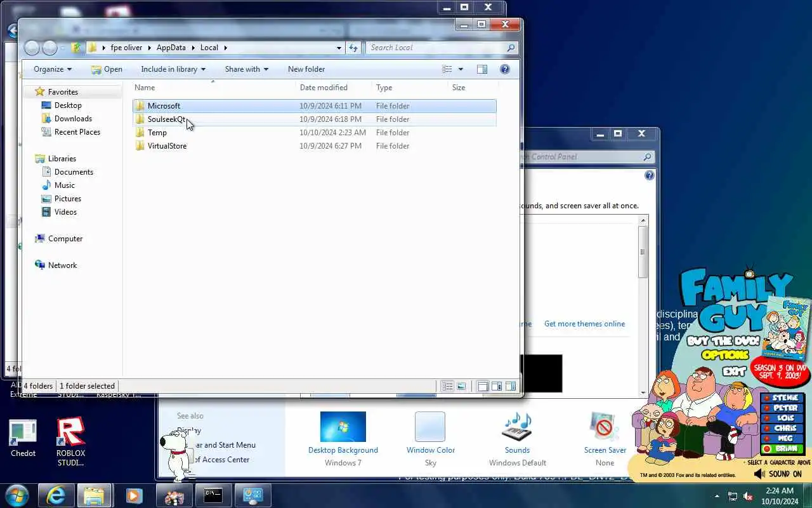Click Open in the Explorer toolbar
This screenshot has height=508, width=812.
coord(107,69)
